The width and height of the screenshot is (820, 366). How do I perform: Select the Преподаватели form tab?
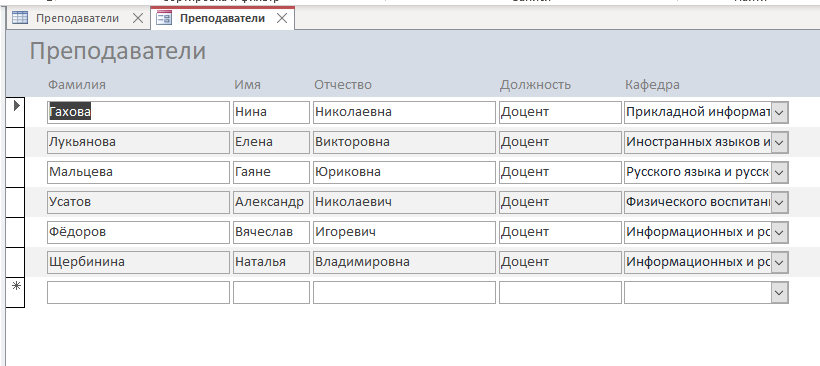tap(222, 18)
